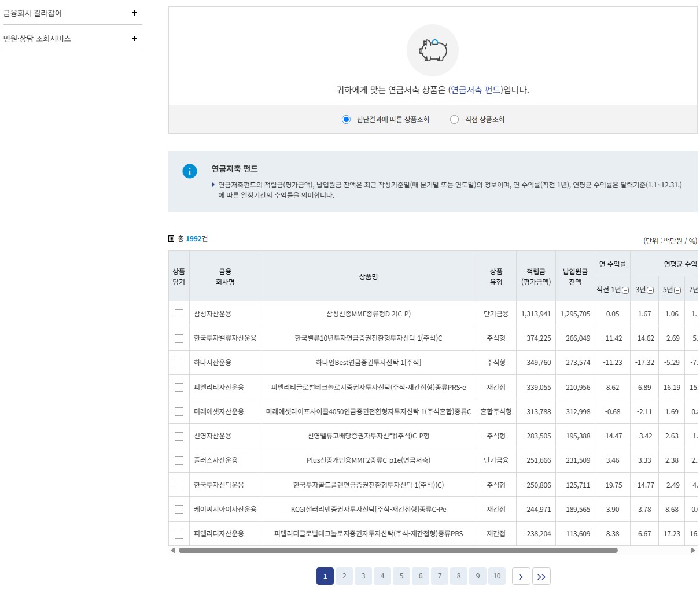The image size is (700, 590).
Task: Click the (연금저축 펀드) recommendation text
Action: pos(476,90)
